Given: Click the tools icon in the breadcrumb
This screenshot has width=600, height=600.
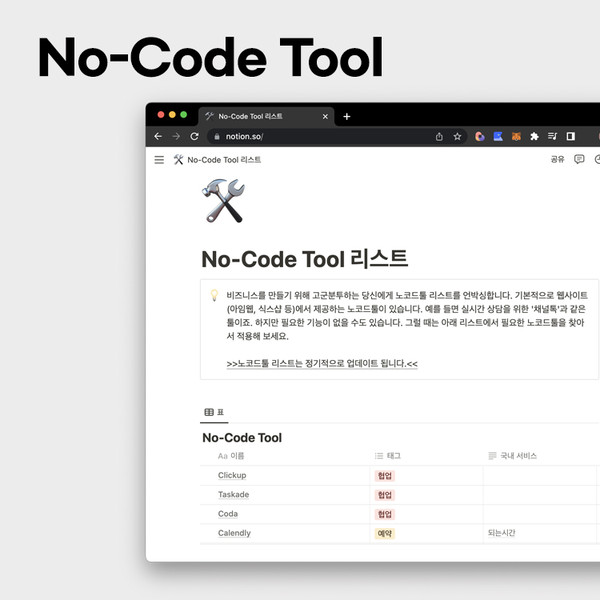Looking at the screenshot, I should (x=178, y=160).
